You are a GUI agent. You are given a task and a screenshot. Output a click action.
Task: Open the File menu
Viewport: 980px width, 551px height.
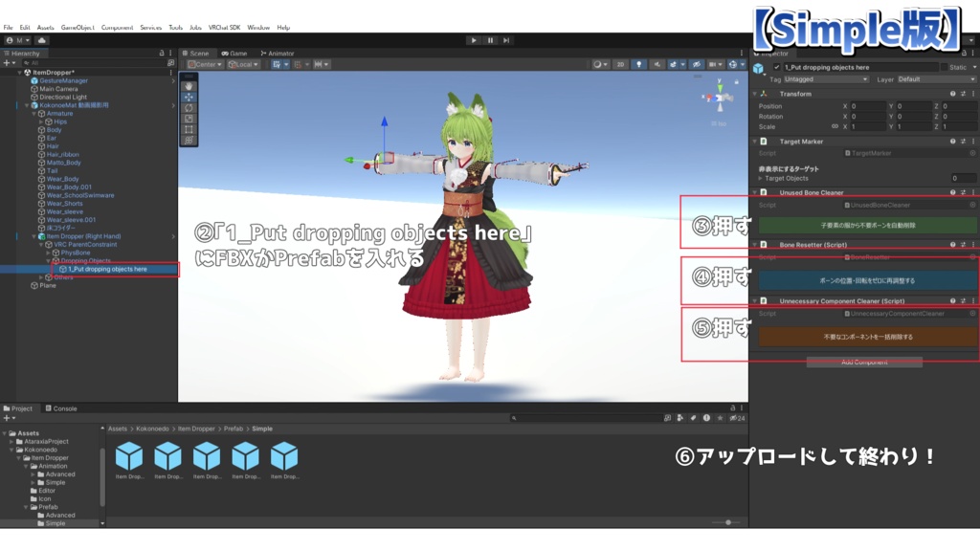(8, 28)
